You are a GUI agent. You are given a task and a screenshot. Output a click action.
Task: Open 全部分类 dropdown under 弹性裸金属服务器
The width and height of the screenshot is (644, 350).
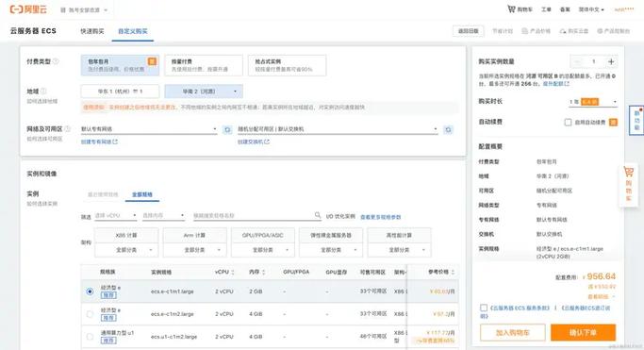(x=331, y=250)
